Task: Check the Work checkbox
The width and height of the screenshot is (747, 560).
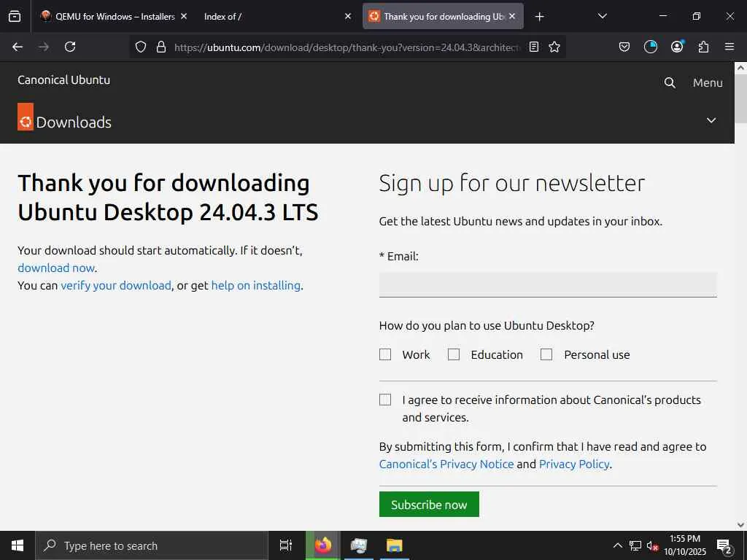Action: click(x=385, y=354)
